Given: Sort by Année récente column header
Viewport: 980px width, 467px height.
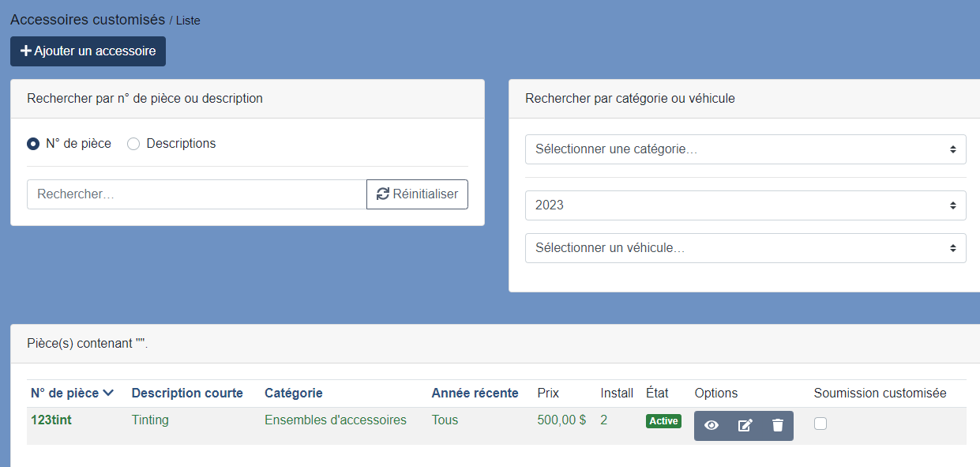Looking at the screenshot, I should (x=475, y=393).
